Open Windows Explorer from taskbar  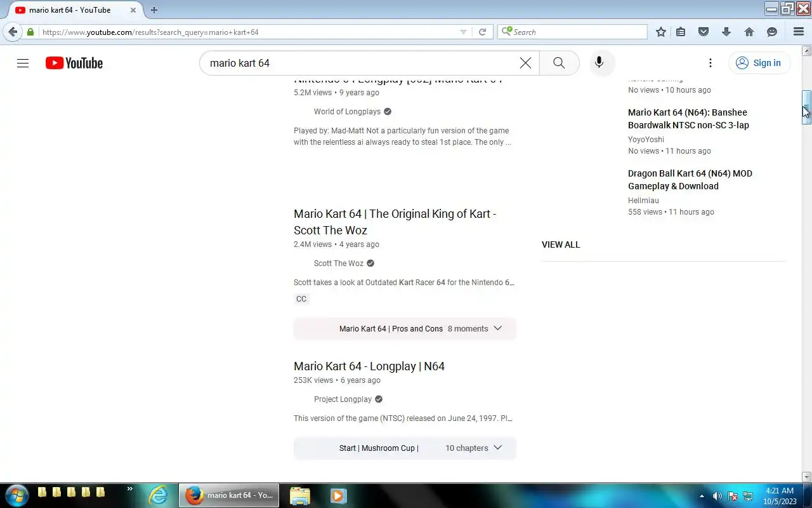(x=299, y=495)
